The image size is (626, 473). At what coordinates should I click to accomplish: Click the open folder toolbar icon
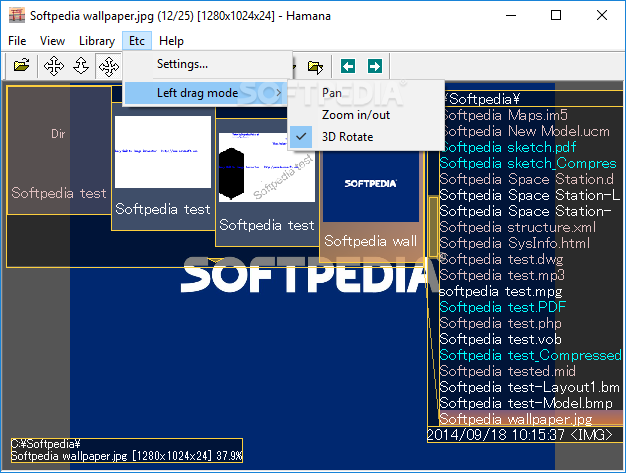coord(22,66)
